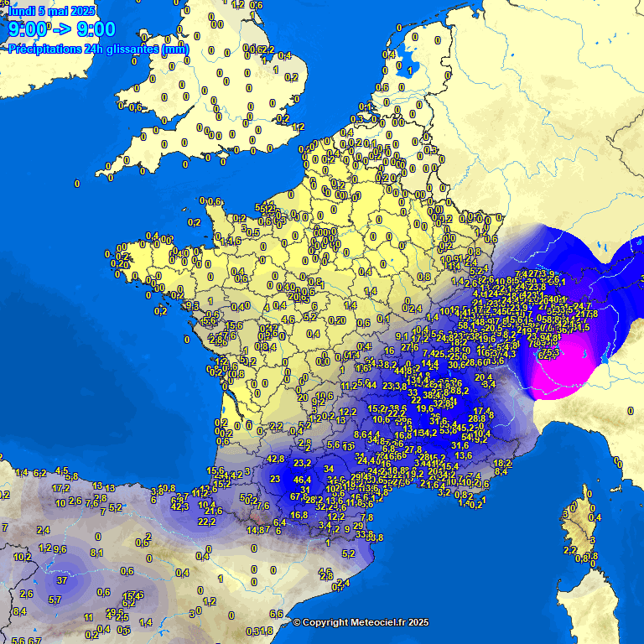Screen dimensions: 644x644
Task: Click the 16,8 mm reading below 46,4
Action: pos(299,515)
